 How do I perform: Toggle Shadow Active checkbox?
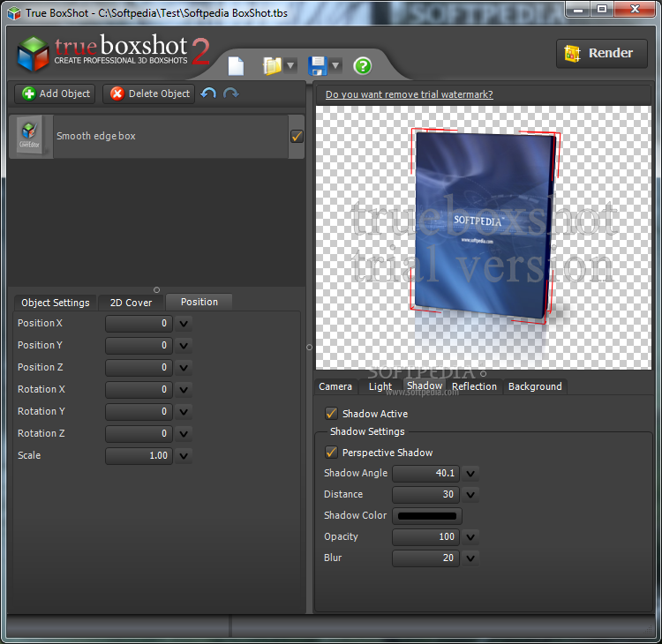click(331, 414)
